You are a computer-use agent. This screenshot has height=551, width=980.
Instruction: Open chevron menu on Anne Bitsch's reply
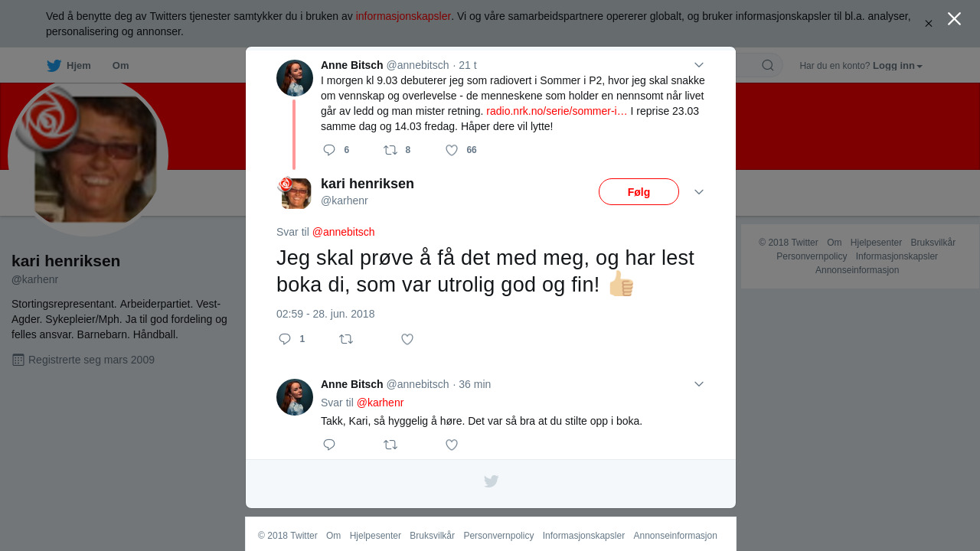click(x=699, y=384)
